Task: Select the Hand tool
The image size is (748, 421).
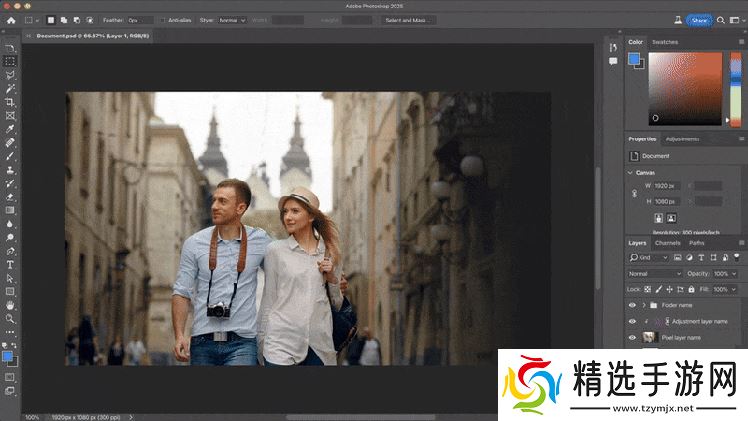Action: click(9, 305)
